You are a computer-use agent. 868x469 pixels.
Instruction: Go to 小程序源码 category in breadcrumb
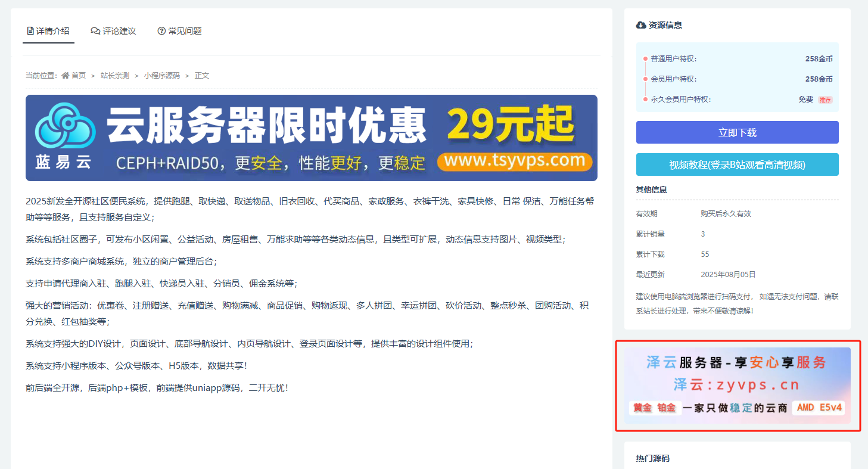[161, 76]
